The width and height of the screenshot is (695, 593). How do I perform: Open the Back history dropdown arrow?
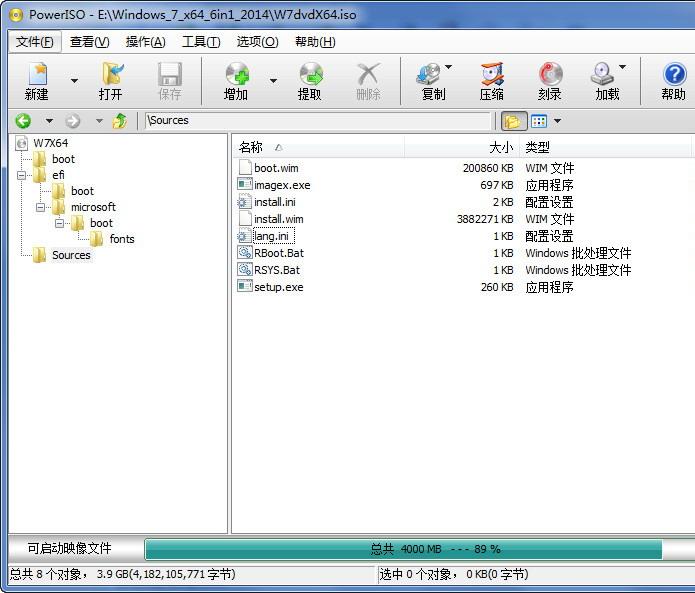click(x=49, y=121)
